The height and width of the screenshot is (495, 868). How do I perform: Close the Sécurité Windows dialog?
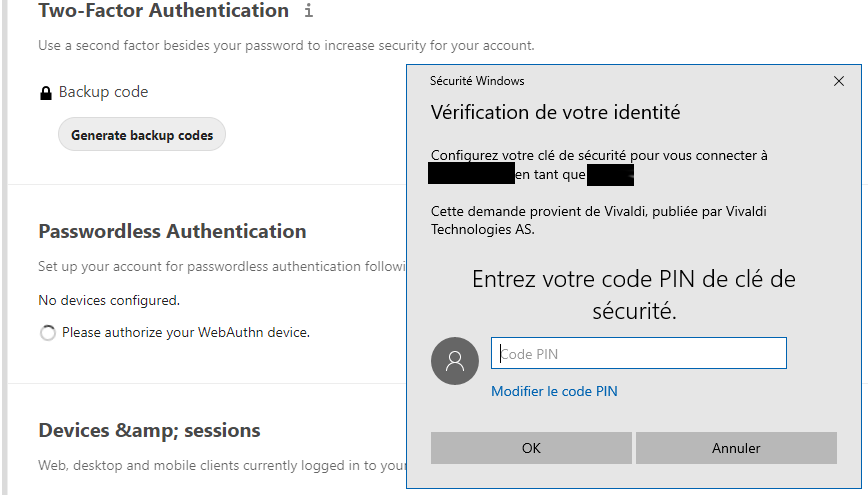pyautogui.click(x=839, y=81)
